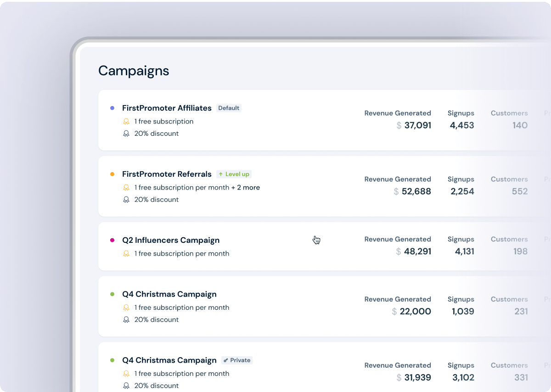Click the Campaigns page heading
The image size is (551, 392).
pos(134,71)
